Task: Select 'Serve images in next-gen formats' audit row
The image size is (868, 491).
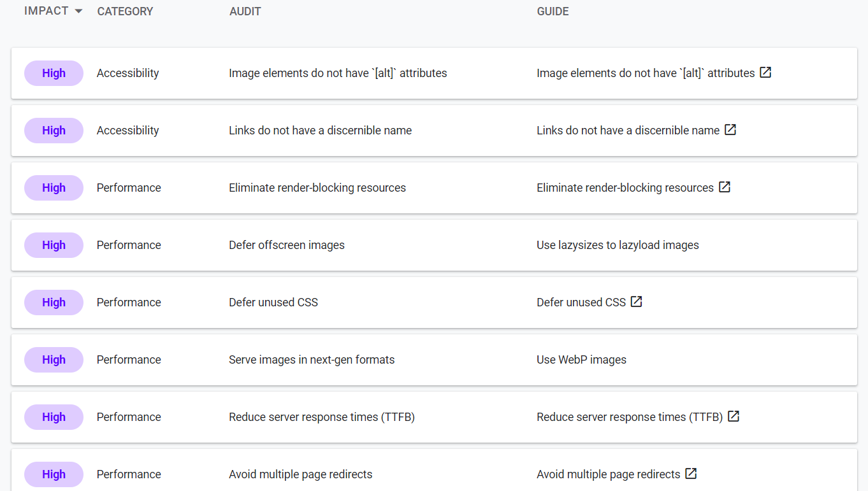Action: [312, 360]
